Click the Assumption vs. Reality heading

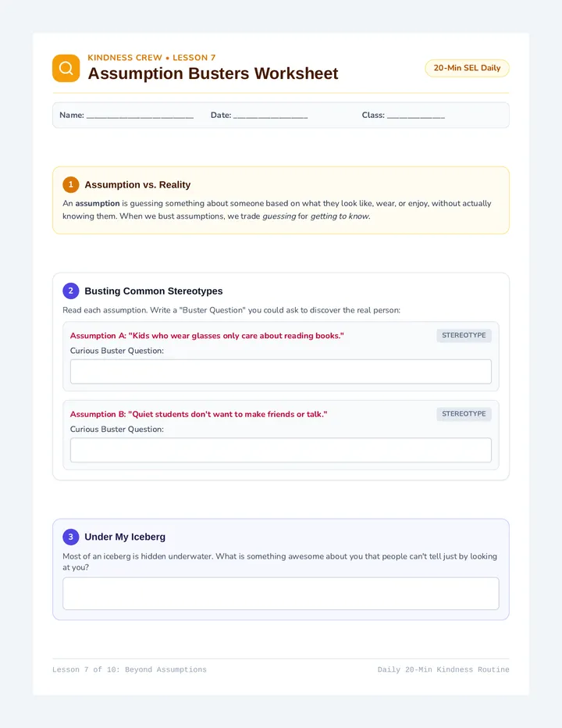[137, 185]
